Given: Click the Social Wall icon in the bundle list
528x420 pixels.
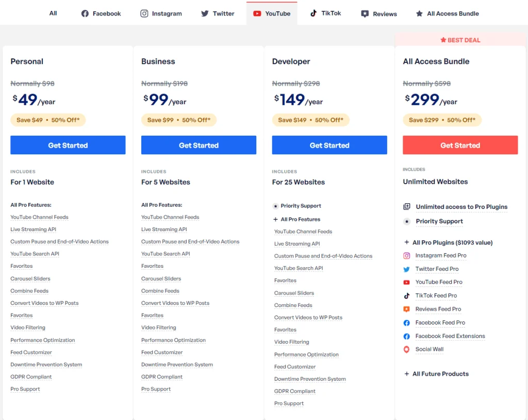Looking at the screenshot, I should coord(407,349).
